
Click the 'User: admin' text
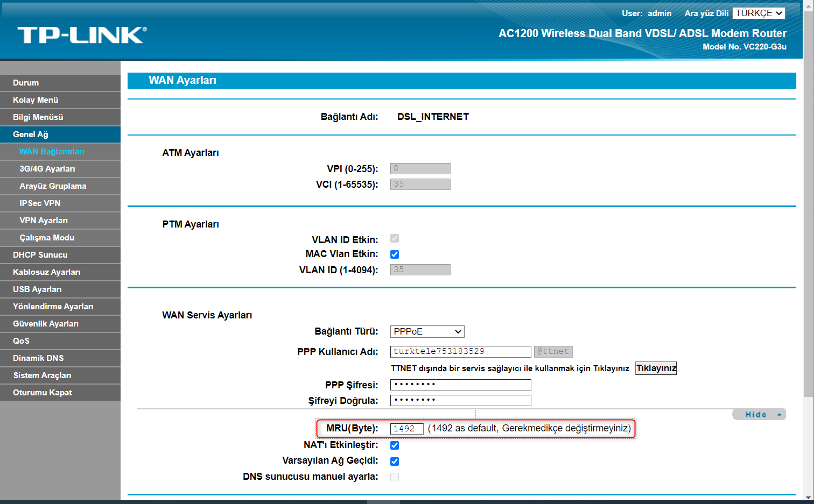[x=647, y=13]
